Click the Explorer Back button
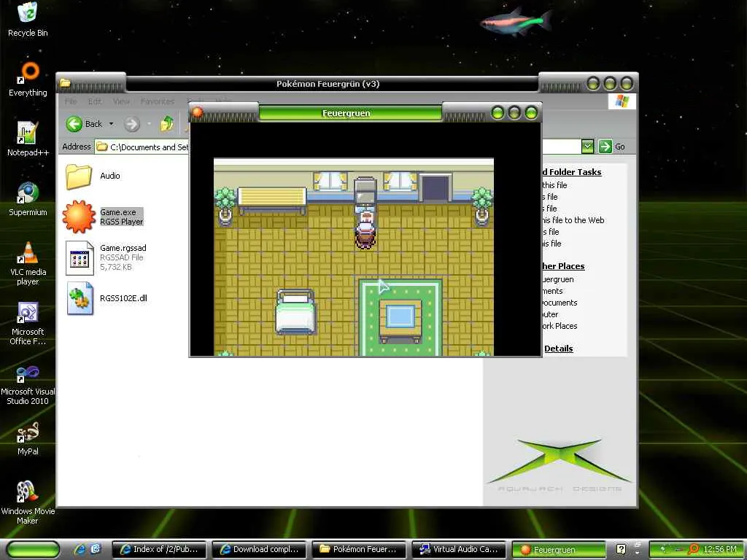This screenshot has height=560, width=747. pos(85,124)
